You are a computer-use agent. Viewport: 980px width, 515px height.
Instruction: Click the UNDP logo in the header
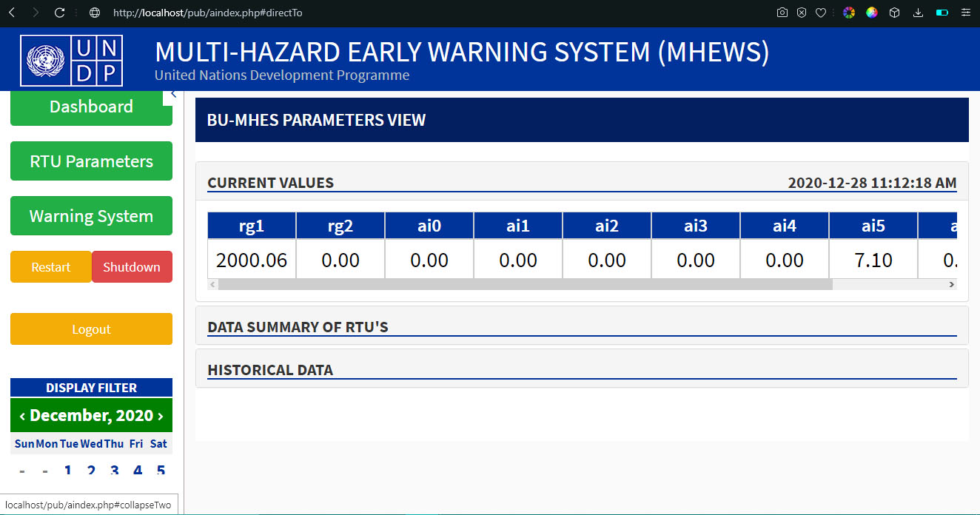coord(72,61)
